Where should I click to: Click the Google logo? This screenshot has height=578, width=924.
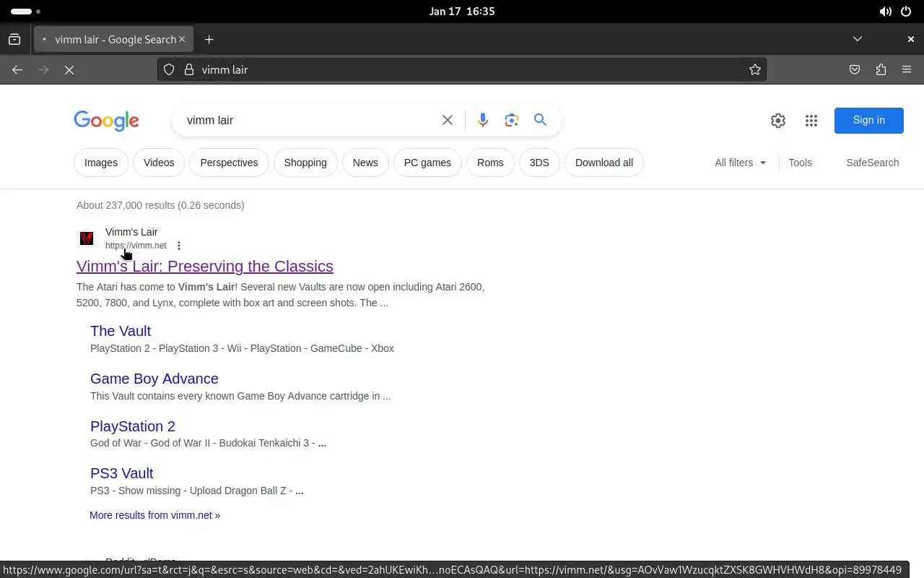(106, 121)
